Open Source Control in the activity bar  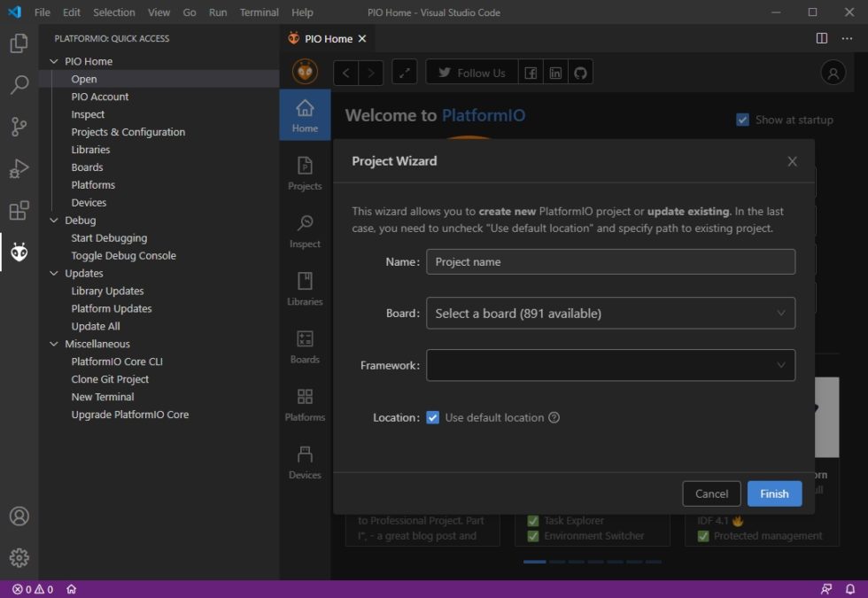(19, 127)
